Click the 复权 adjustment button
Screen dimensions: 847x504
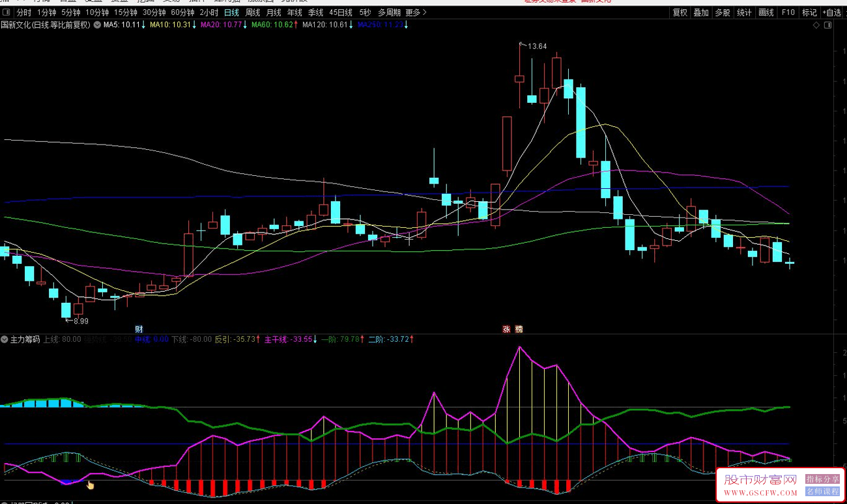pyautogui.click(x=680, y=12)
